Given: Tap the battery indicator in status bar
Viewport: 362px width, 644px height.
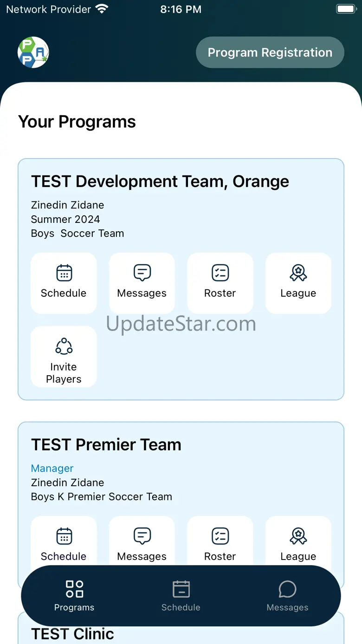Looking at the screenshot, I should [x=346, y=9].
